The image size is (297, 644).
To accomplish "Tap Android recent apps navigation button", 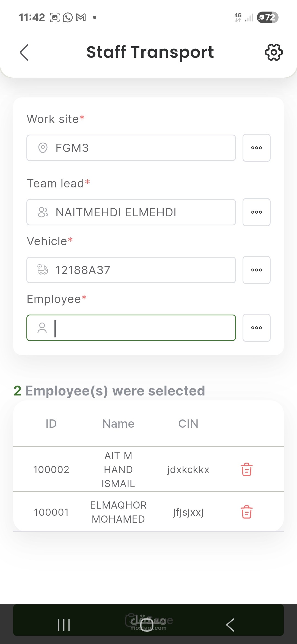I will [x=64, y=625].
